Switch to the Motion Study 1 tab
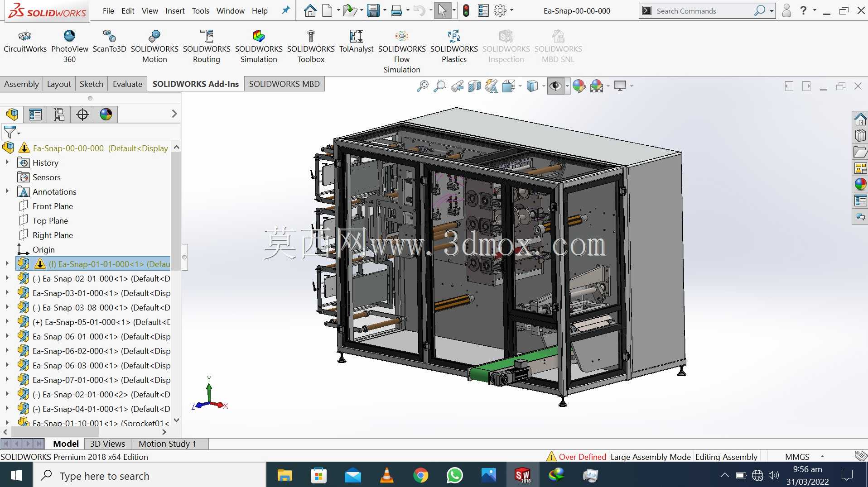 (167, 444)
